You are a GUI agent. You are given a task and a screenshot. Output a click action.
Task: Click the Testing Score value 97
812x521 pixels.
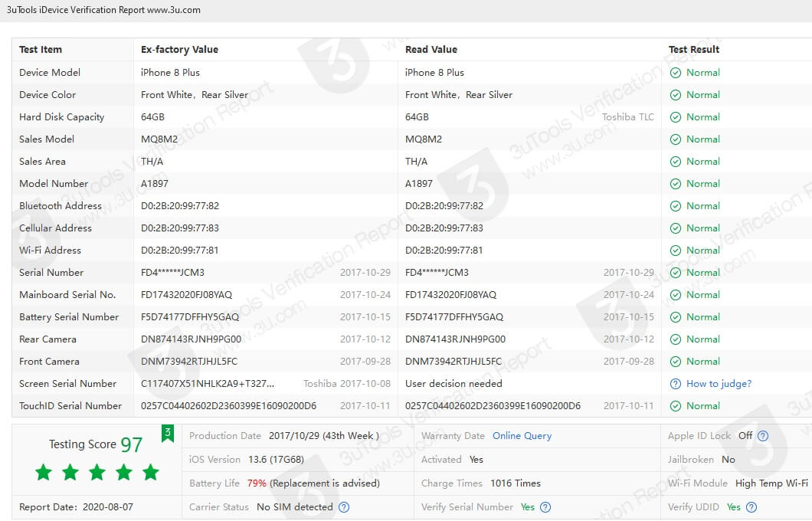[132, 445]
